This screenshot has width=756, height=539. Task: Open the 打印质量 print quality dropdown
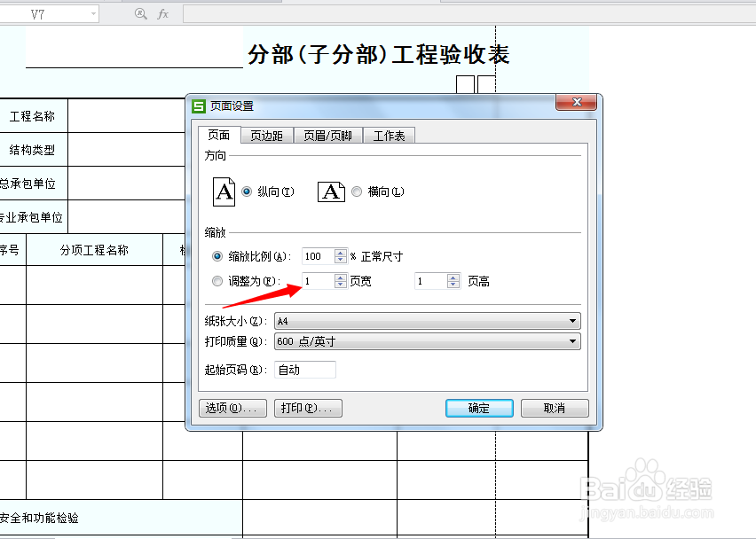pyautogui.click(x=574, y=340)
